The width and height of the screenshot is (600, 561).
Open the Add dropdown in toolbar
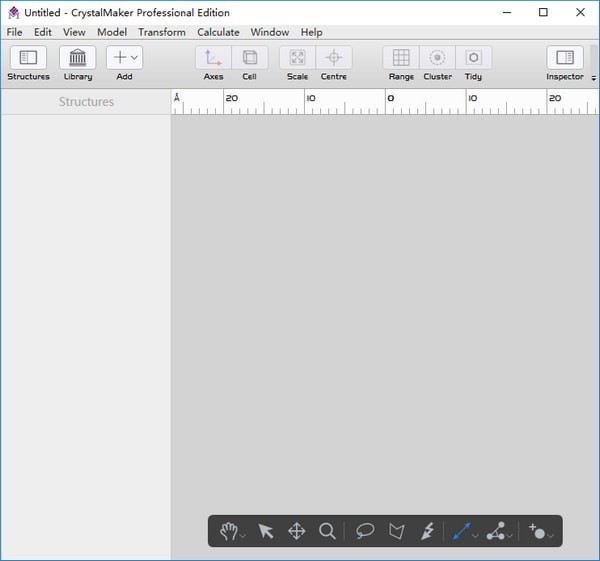(124, 58)
